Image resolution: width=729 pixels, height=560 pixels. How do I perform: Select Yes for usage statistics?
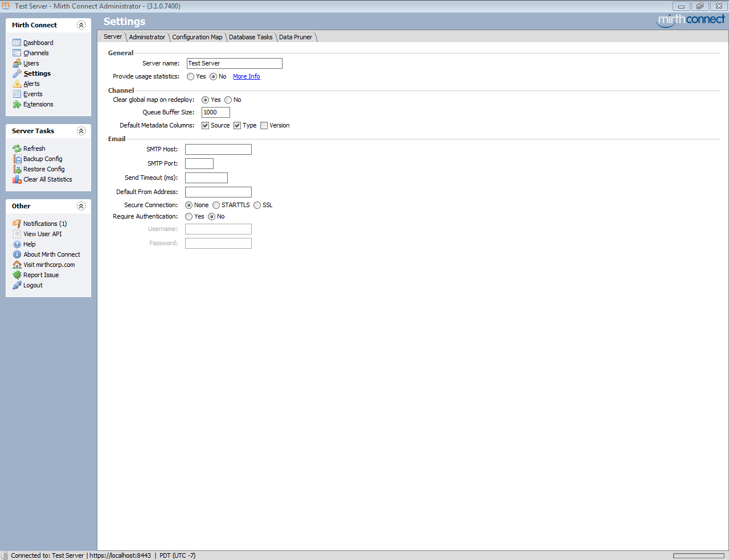pyautogui.click(x=190, y=77)
